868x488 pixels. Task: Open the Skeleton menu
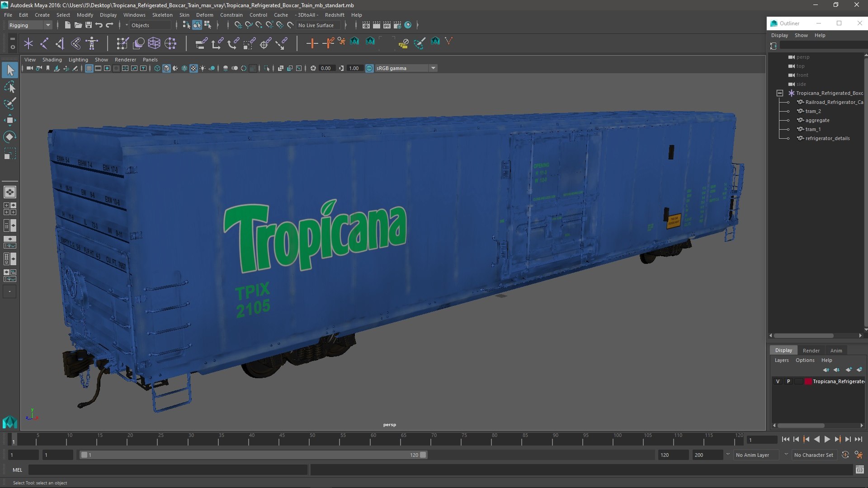coord(162,15)
